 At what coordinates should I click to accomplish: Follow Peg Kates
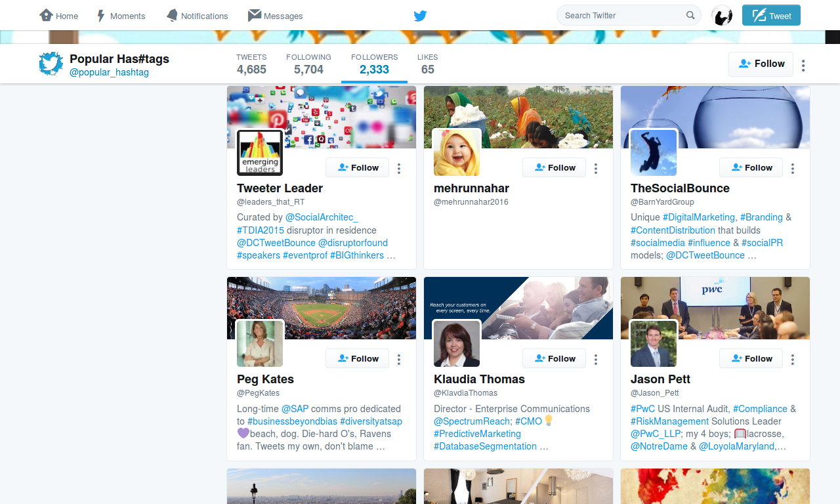tap(357, 359)
